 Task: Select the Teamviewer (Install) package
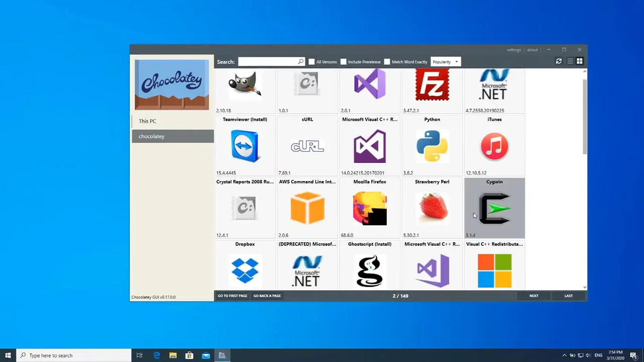[245, 146]
